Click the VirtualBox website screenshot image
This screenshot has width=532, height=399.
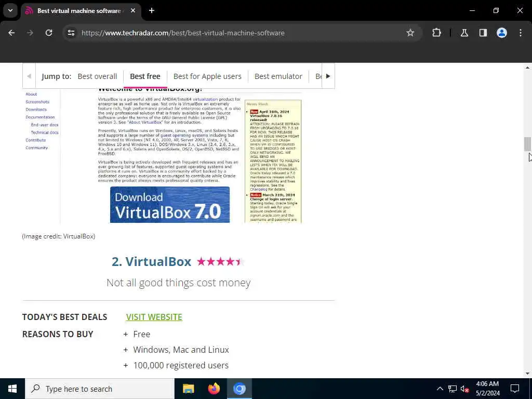click(179, 156)
